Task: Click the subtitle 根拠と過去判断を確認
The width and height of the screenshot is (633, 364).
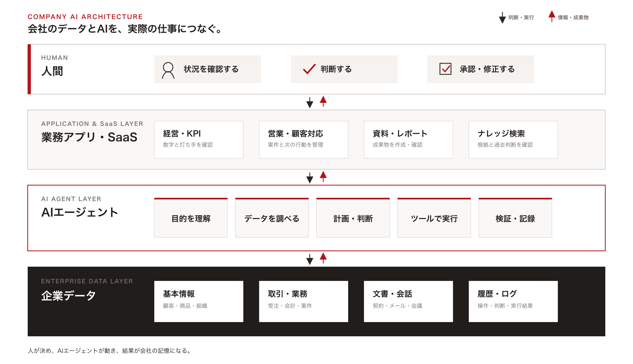Action: pos(505,145)
